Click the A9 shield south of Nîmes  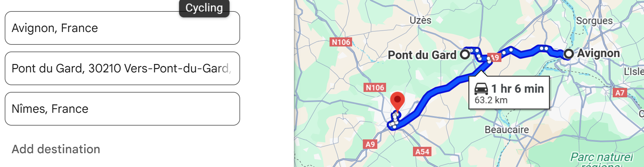pos(370,144)
